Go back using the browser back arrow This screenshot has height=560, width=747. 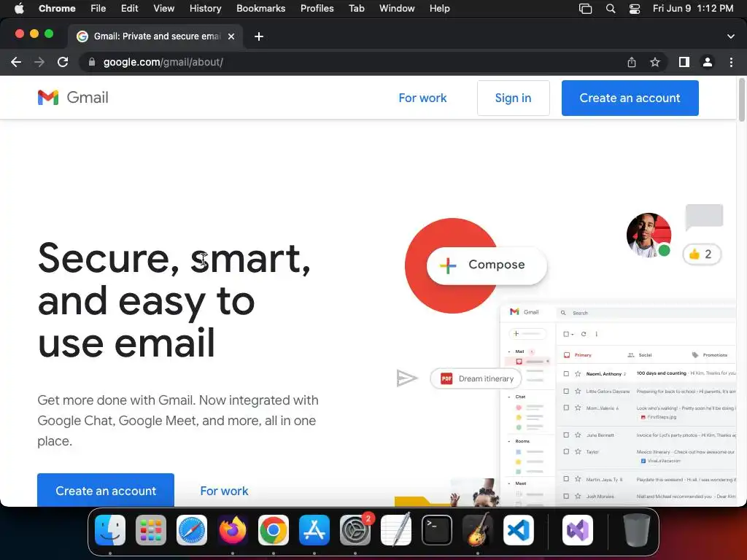pyautogui.click(x=16, y=62)
